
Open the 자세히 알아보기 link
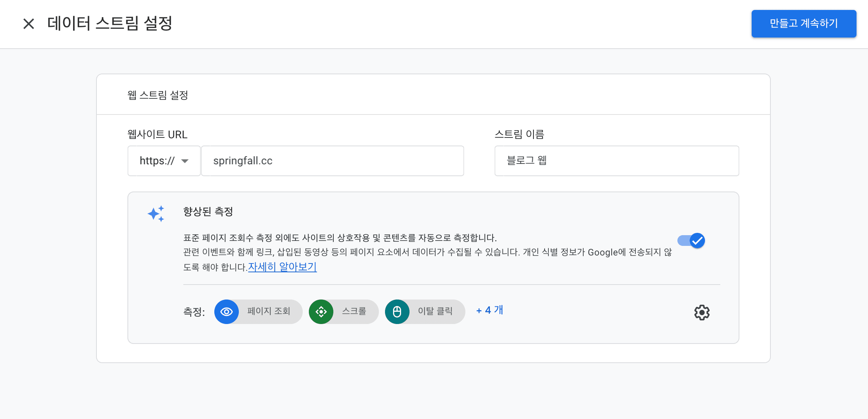(282, 267)
